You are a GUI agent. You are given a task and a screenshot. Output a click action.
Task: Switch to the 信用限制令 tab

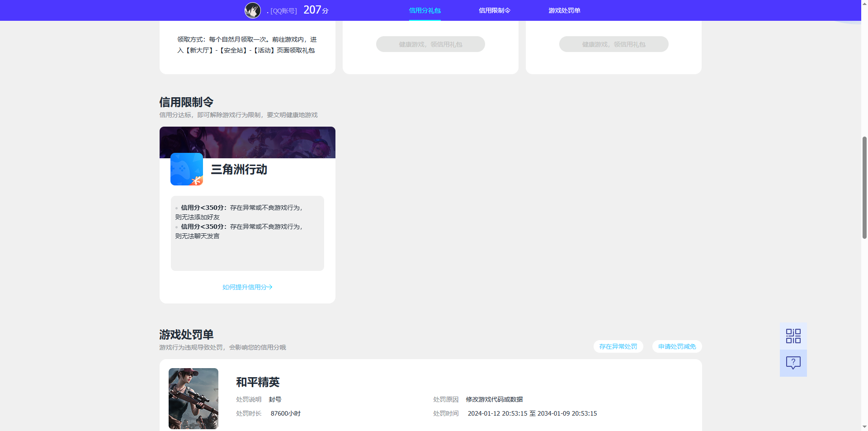(x=495, y=10)
